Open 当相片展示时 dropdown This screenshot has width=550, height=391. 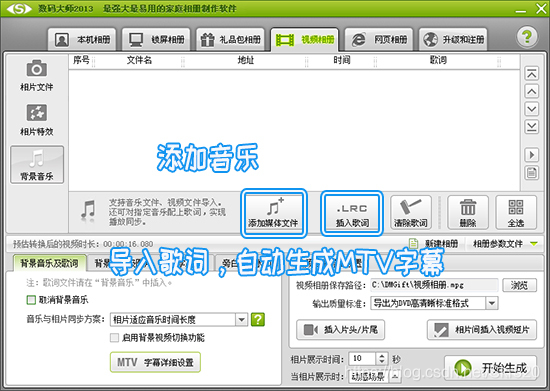(375, 377)
